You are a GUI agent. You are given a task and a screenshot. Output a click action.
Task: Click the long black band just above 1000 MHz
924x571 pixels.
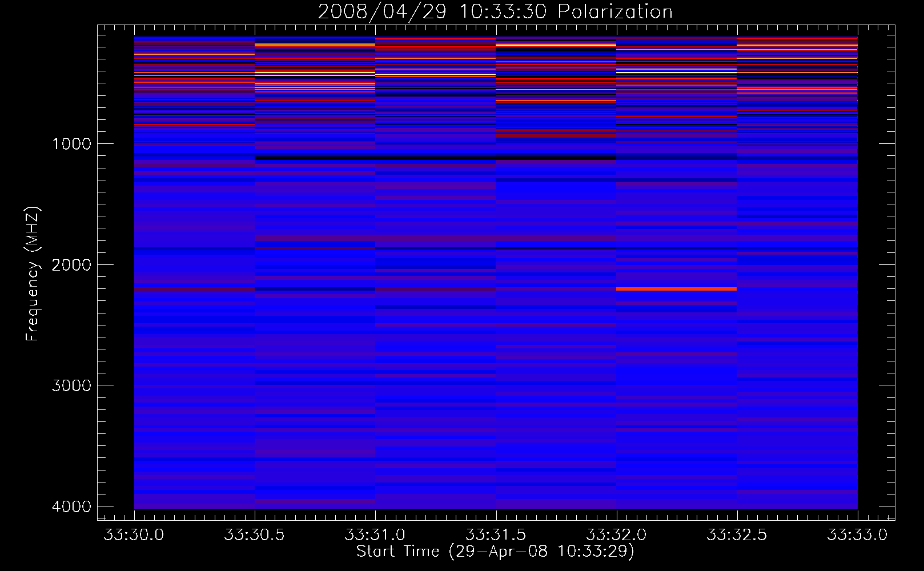(436, 158)
